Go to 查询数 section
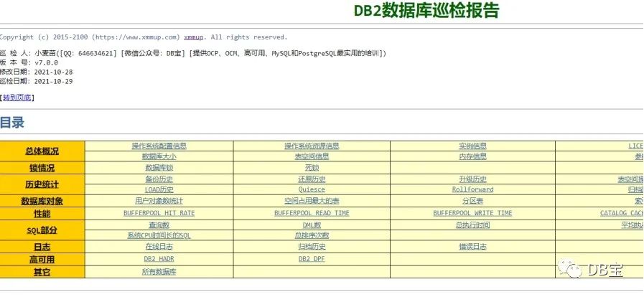The height and width of the screenshot is (297, 644). (159, 225)
